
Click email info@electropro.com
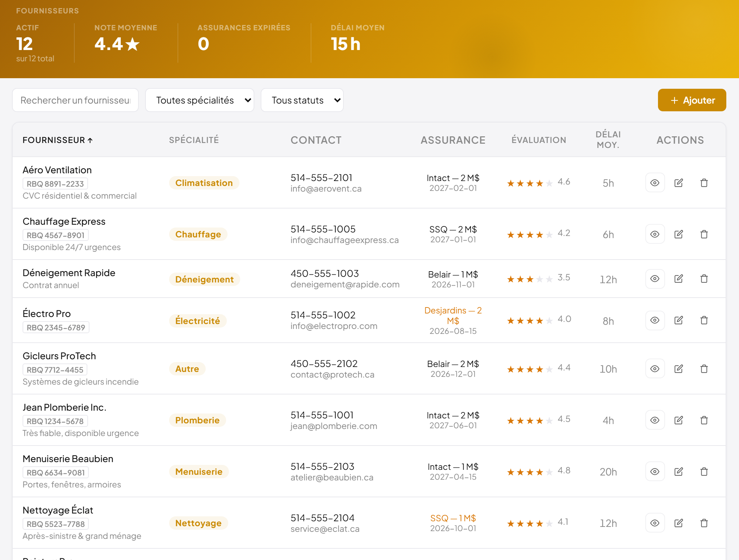[x=334, y=326]
